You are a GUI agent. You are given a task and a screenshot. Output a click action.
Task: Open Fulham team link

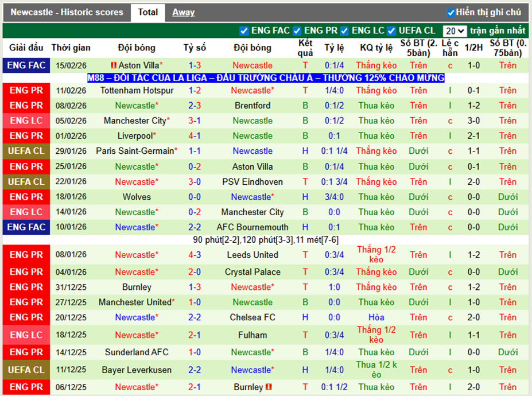pyautogui.click(x=253, y=335)
